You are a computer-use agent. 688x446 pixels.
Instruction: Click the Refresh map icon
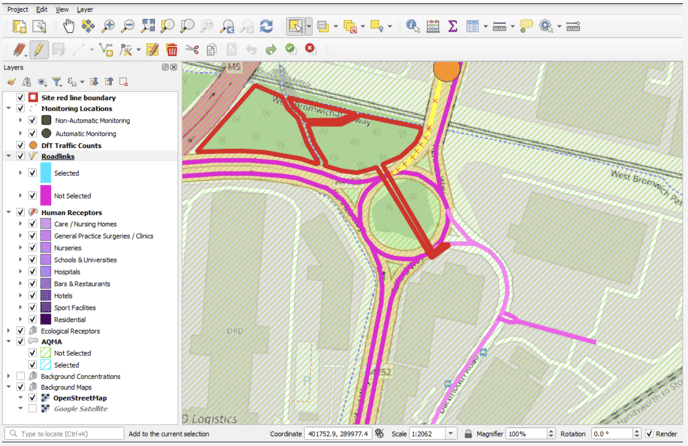(x=266, y=26)
